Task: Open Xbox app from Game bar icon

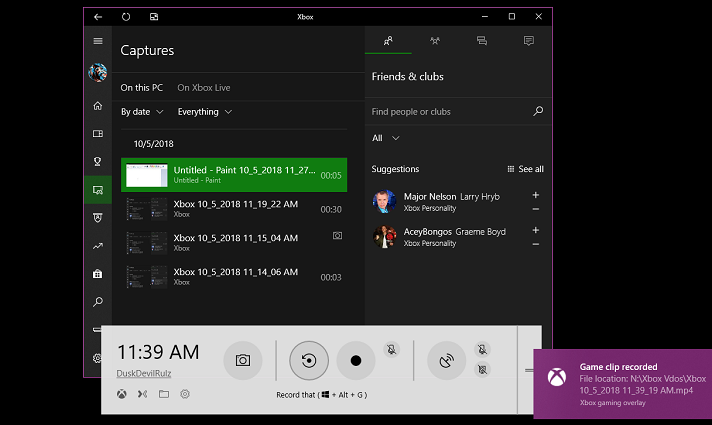Action: coord(122,394)
